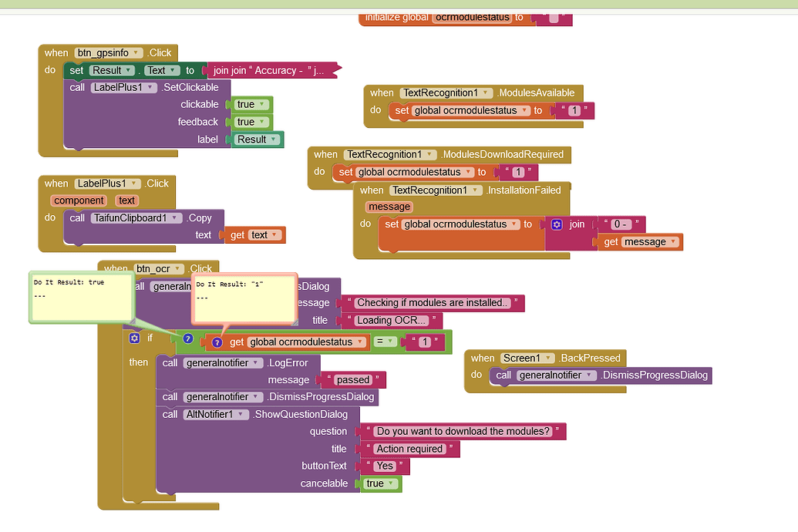Select the 'Yes' buttonText string block

click(383, 466)
